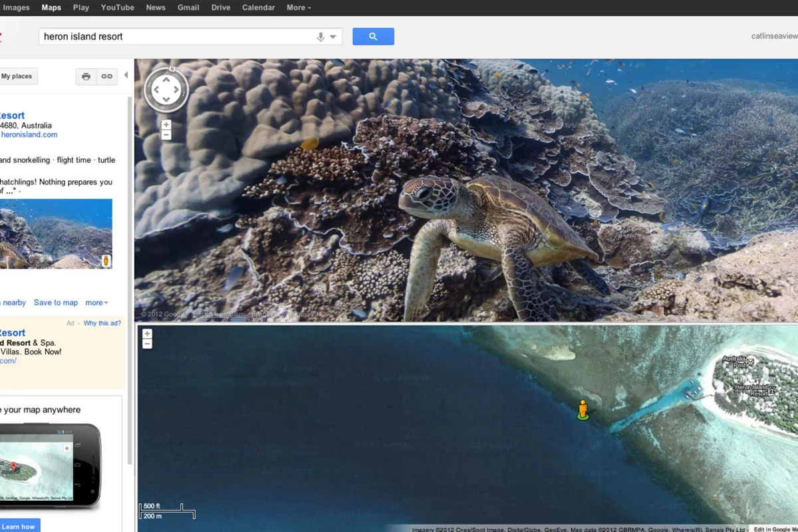
Task: Select the voice search microphone icon
Action: [319, 36]
